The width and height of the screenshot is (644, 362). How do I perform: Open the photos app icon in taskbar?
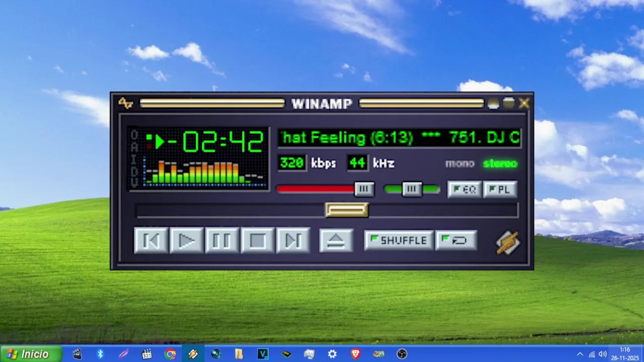tap(309, 354)
